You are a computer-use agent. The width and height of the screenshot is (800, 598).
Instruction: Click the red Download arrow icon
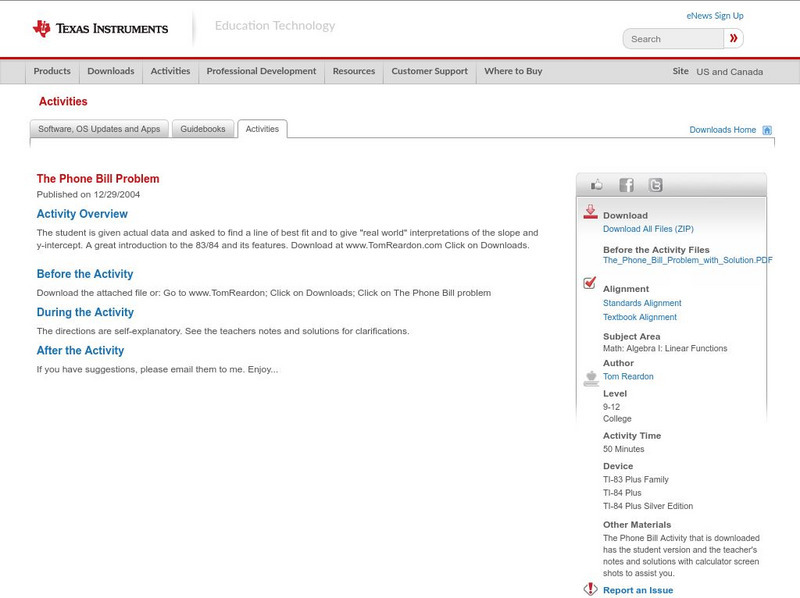click(590, 212)
